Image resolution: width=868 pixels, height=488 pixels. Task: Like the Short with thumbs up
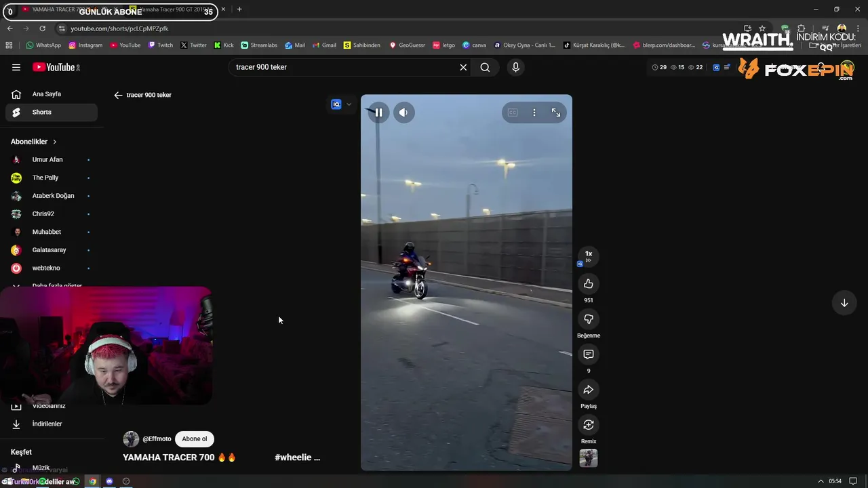coord(589,283)
